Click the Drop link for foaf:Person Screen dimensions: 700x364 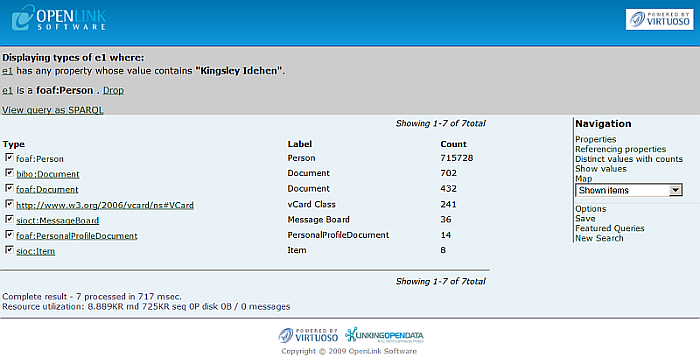coord(113,90)
